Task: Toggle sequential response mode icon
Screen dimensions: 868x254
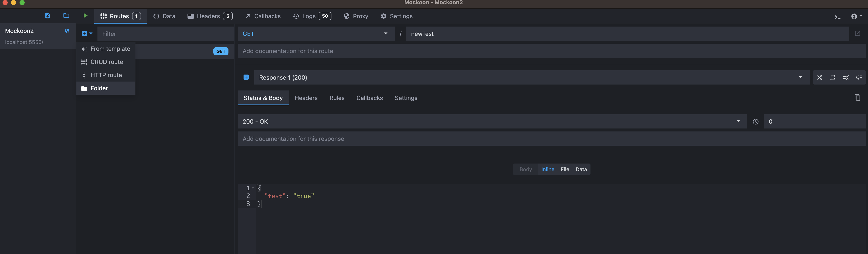Action: pos(833,78)
